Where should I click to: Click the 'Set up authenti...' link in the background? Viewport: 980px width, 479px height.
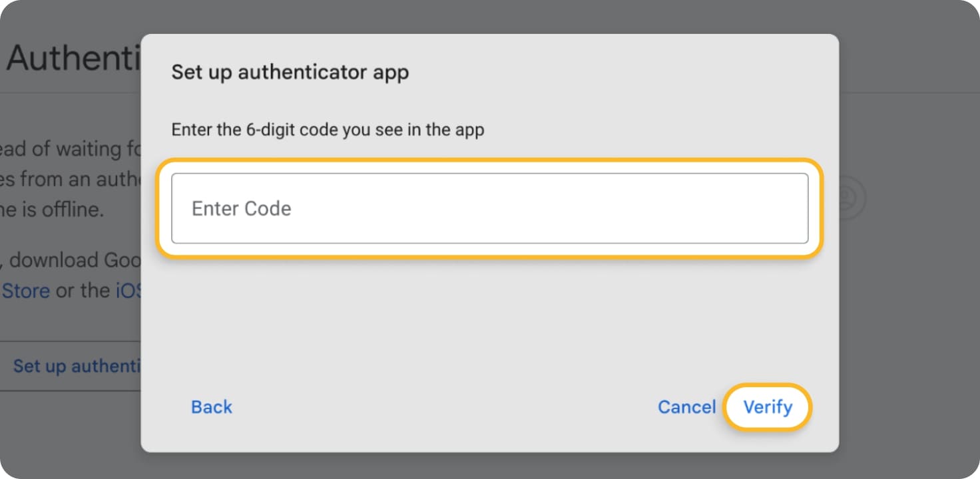pos(77,366)
